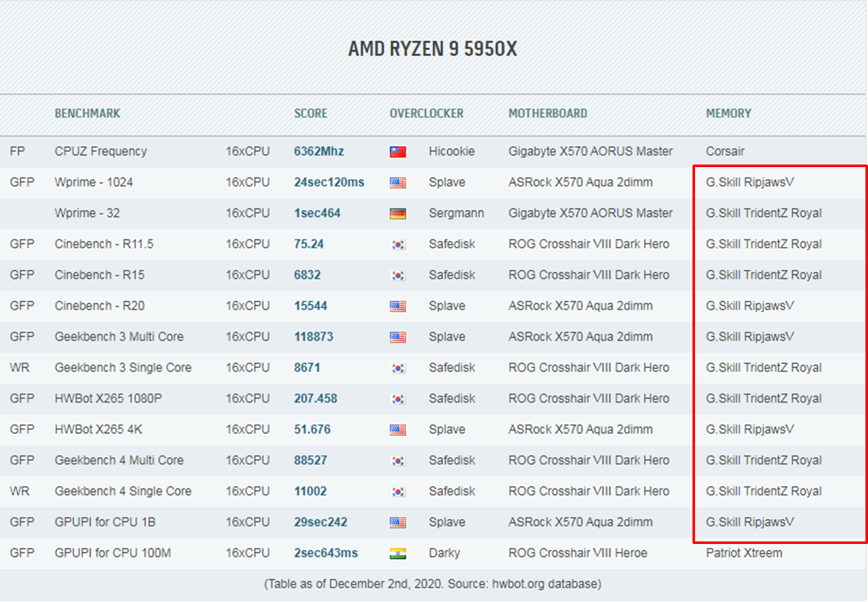This screenshot has width=868, height=602.
Task: Click the Taiwan flag beside Hicookie
Action: [x=398, y=152]
